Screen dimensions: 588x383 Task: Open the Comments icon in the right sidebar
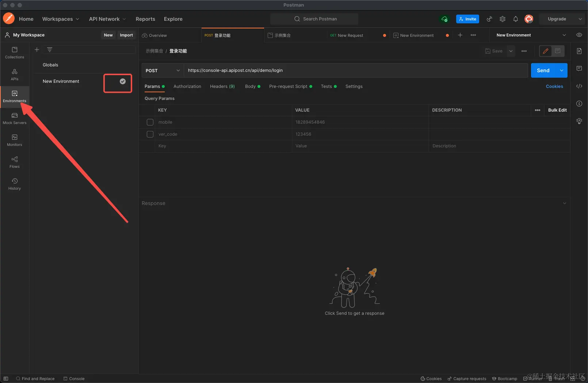point(579,69)
